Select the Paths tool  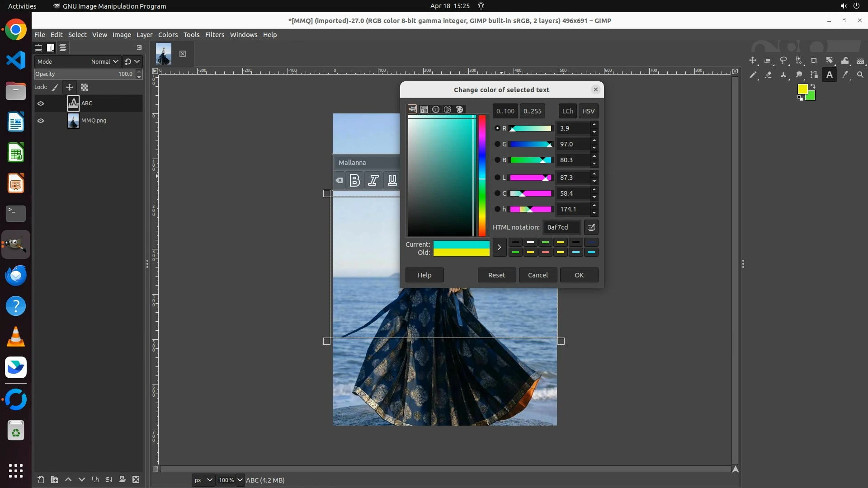tap(814, 75)
